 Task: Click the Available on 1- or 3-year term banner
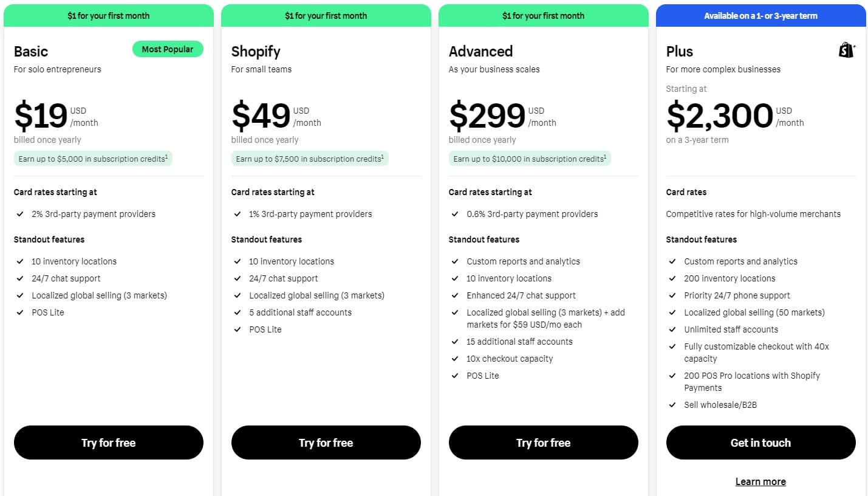760,15
